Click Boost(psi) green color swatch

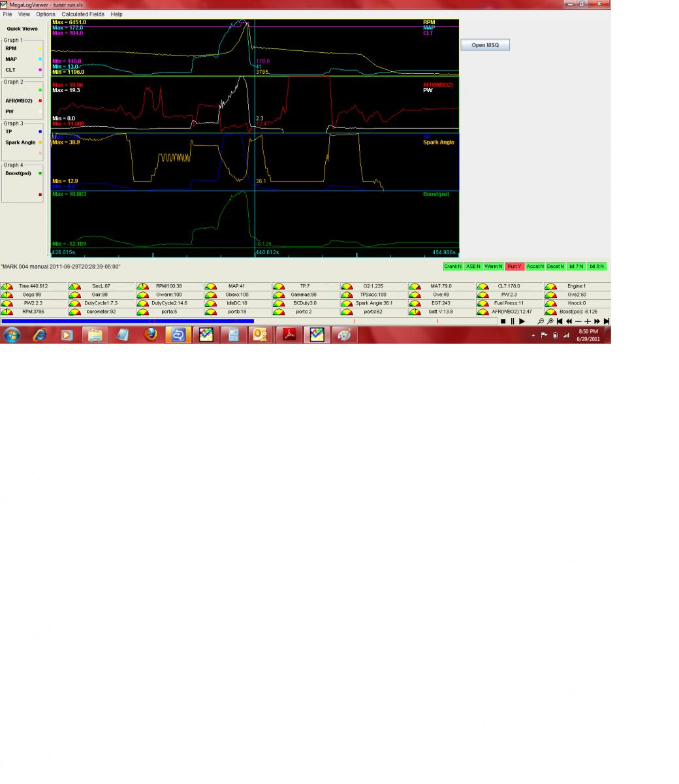click(x=40, y=173)
